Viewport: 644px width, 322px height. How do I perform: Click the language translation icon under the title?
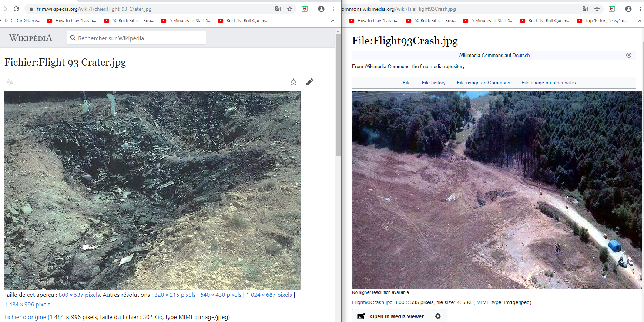[10, 82]
